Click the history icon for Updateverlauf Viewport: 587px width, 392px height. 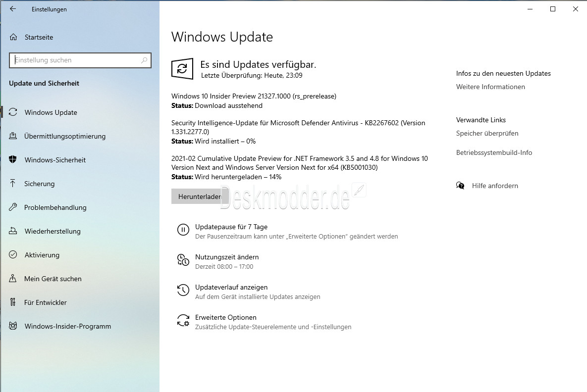(183, 290)
